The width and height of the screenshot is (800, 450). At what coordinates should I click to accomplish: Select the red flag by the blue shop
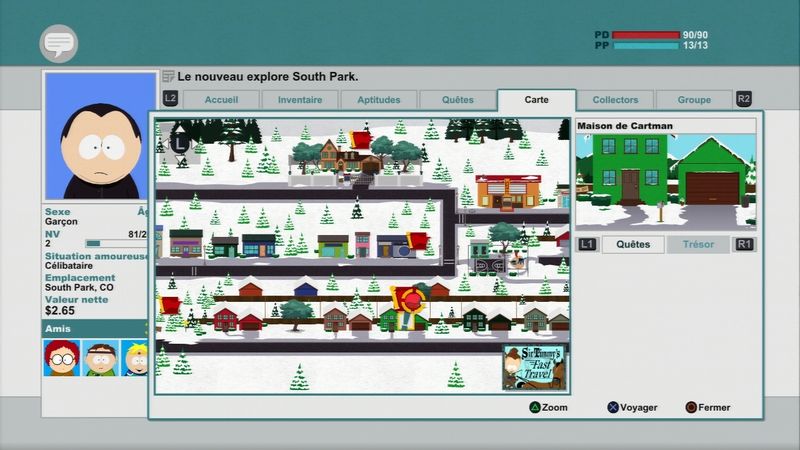[417, 240]
